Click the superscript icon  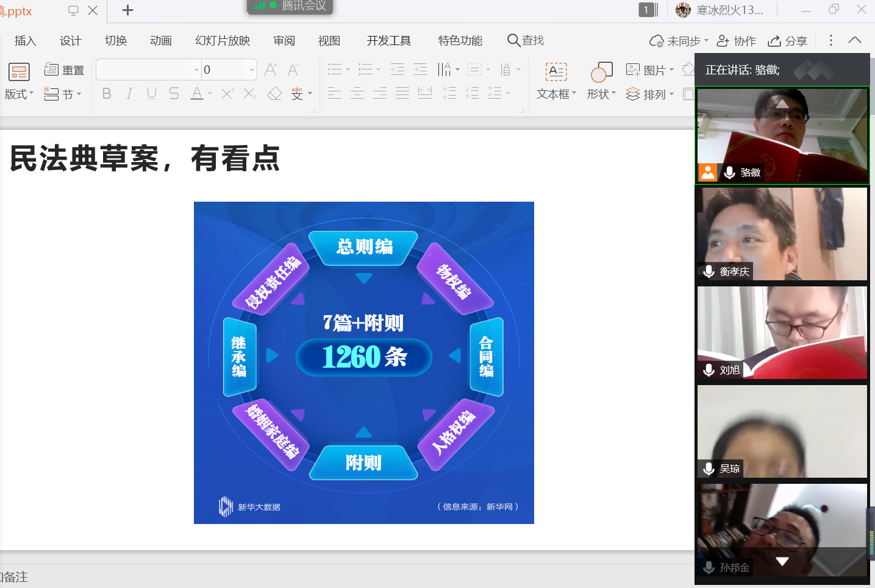[x=227, y=93]
